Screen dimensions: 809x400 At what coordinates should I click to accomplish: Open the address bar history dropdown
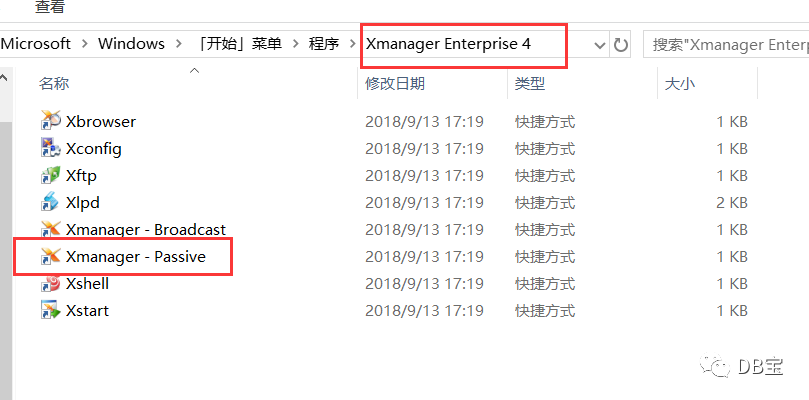(600, 45)
